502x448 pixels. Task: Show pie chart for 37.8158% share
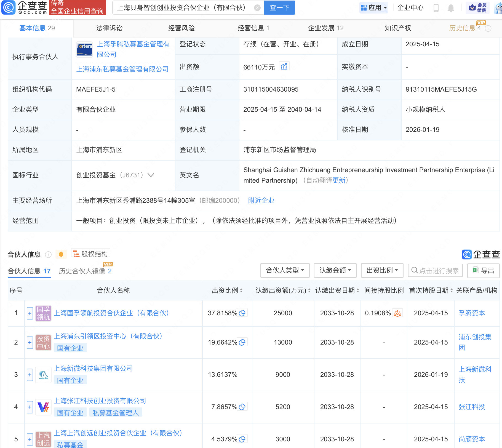(242, 313)
